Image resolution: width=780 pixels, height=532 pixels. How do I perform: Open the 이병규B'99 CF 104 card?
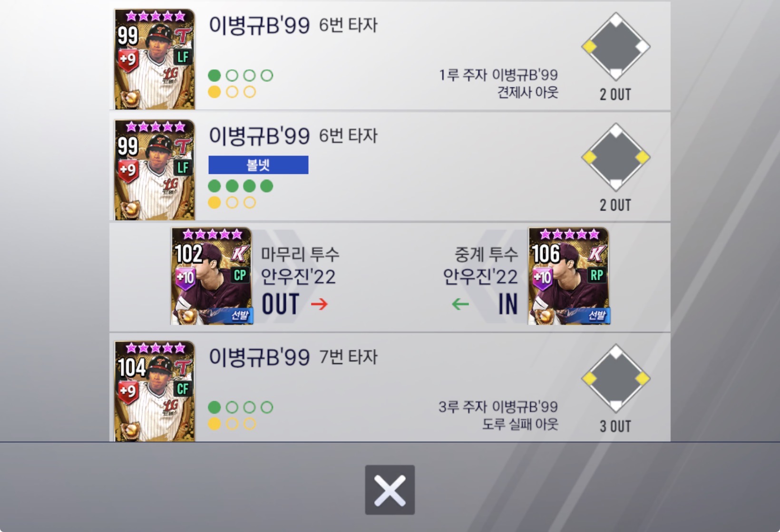(155, 391)
